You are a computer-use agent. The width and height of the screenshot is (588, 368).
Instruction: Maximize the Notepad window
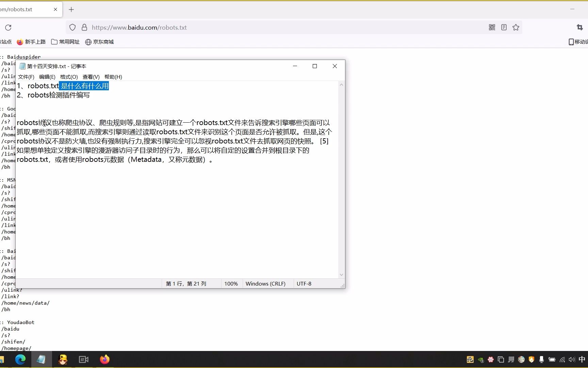(314, 66)
